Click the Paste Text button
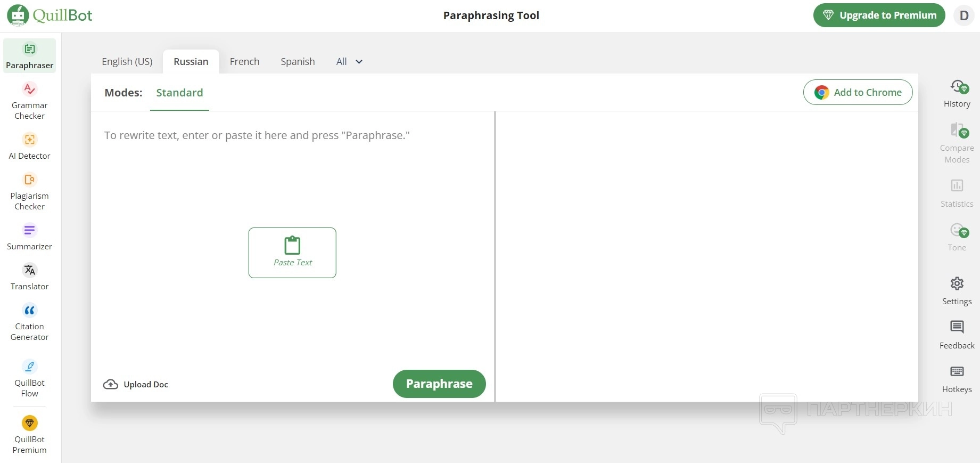 [292, 253]
